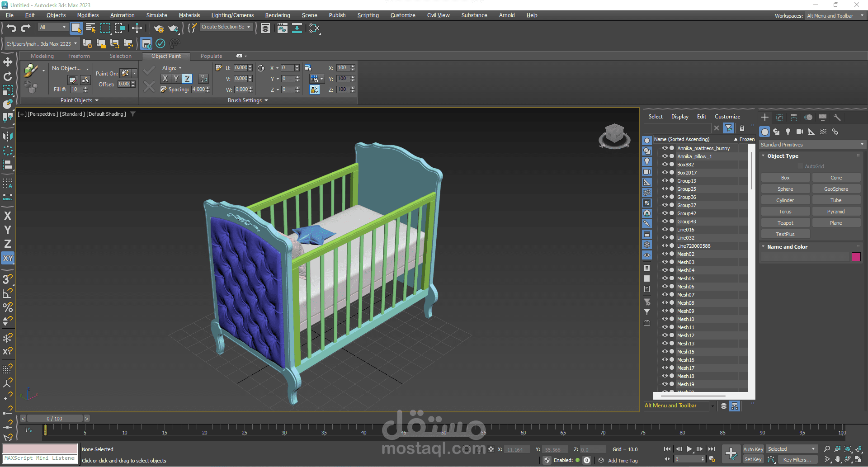
Task: Open the Standard Primitives dropdown
Action: 811,145
